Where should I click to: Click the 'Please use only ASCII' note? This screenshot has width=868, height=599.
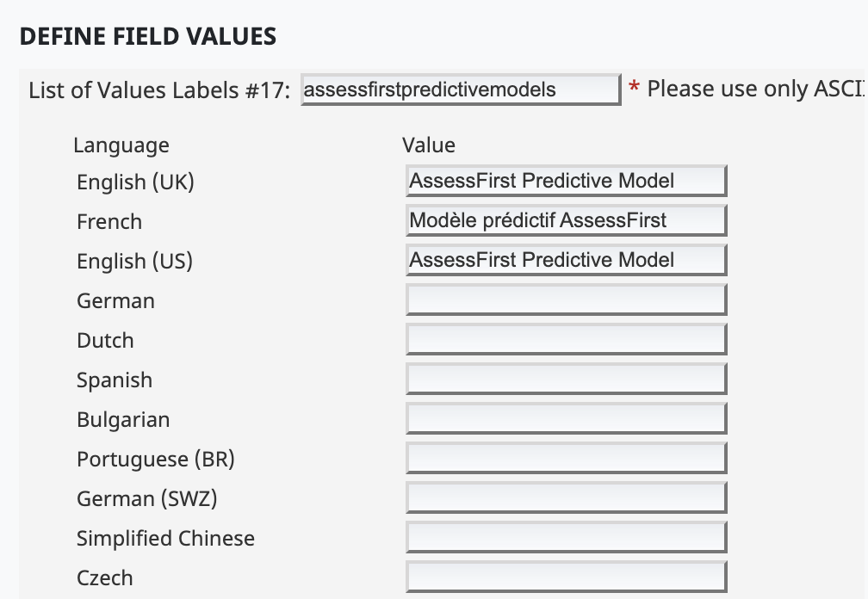tap(756, 90)
